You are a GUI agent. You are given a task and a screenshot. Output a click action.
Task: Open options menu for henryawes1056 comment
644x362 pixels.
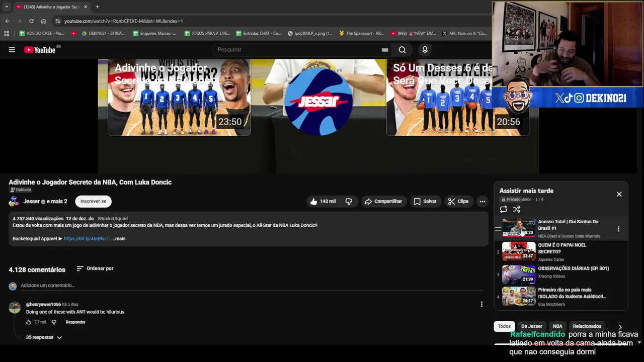(481, 304)
